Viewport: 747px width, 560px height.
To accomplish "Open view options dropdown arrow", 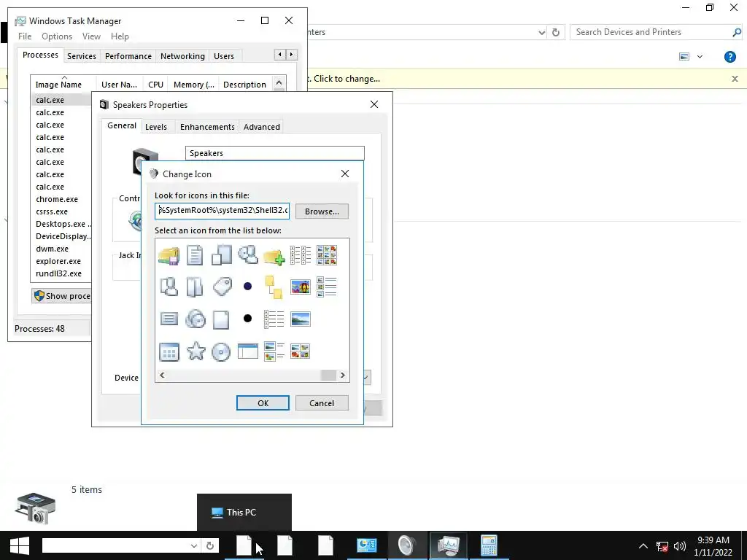I will tap(700, 57).
